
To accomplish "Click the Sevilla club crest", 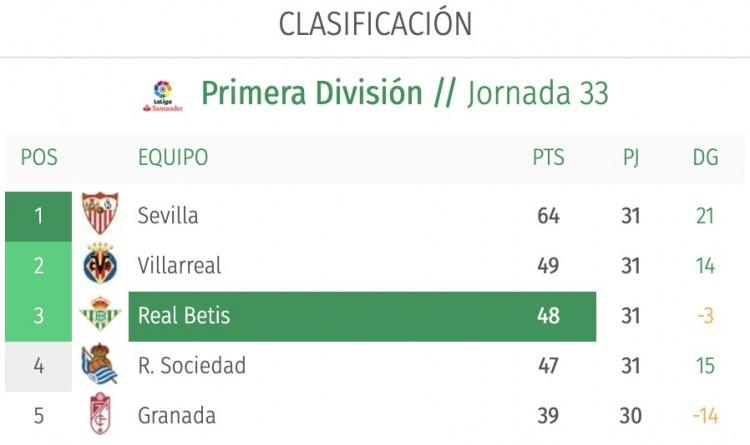I will tap(100, 214).
